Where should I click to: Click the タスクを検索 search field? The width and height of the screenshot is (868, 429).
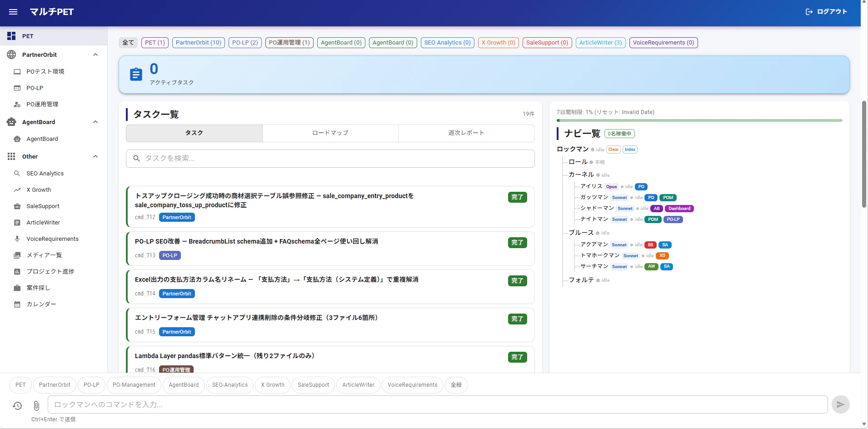pyautogui.click(x=330, y=158)
